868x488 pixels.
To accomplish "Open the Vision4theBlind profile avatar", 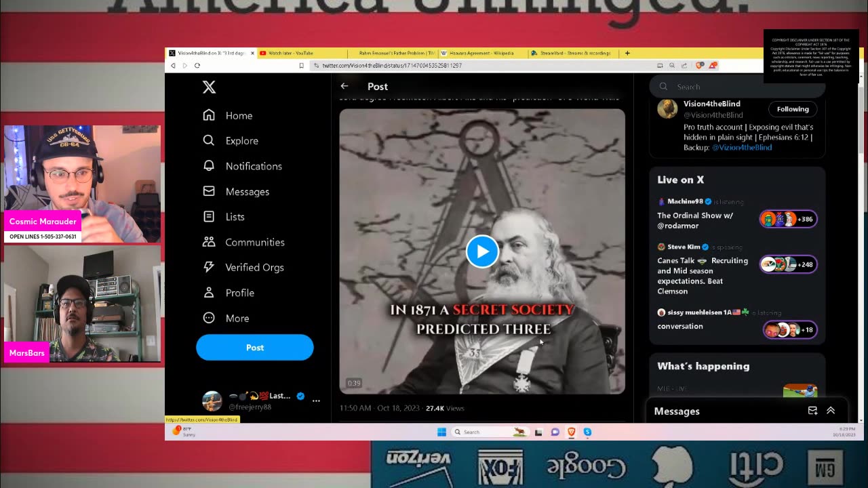I will pos(667,109).
